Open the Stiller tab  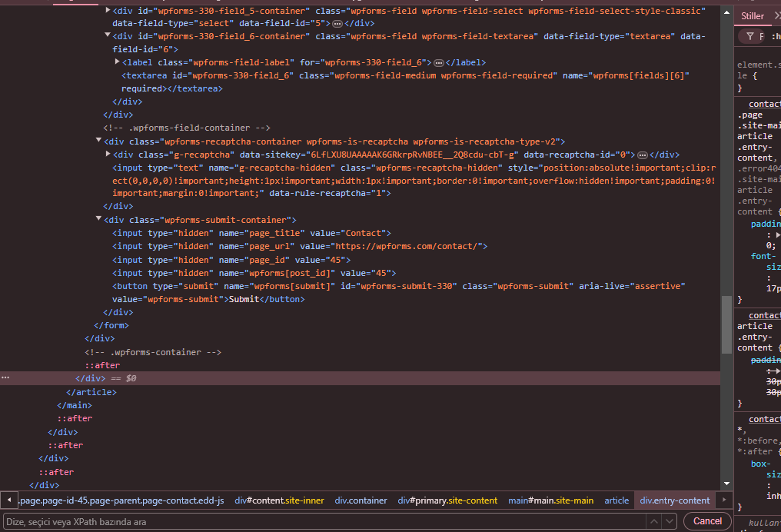[x=752, y=16]
